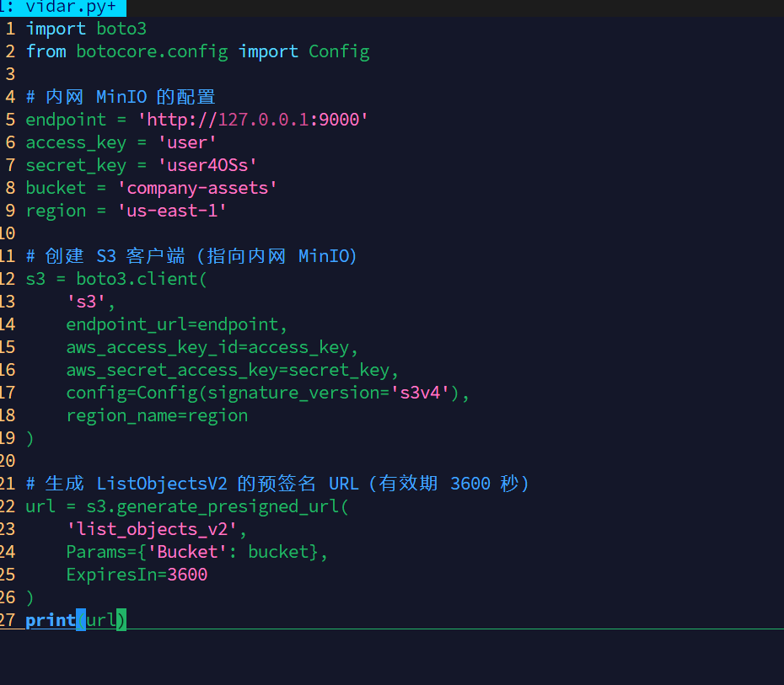Click the region string 'us-east-1'
The image size is (784, 685).
click(x=172, y=211)
